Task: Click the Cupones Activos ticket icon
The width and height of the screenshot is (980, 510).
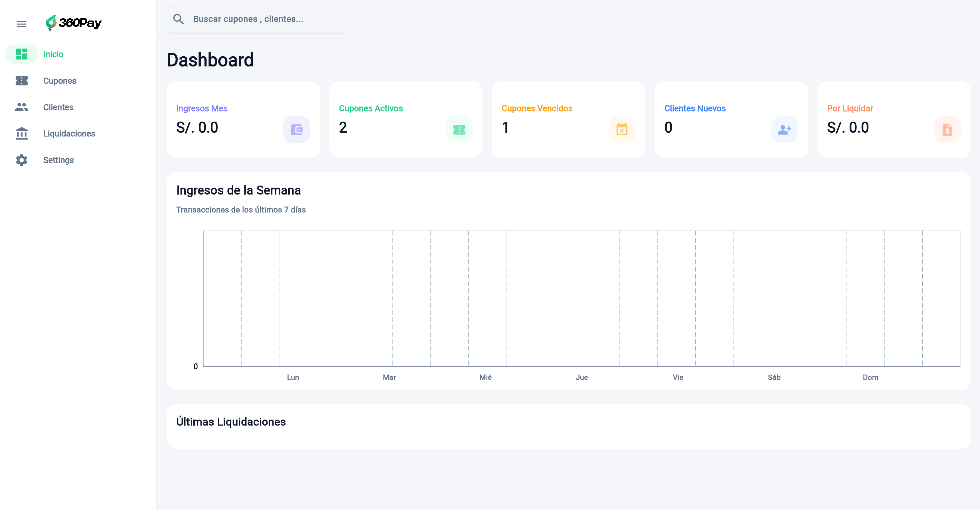Action: [459, 130]
